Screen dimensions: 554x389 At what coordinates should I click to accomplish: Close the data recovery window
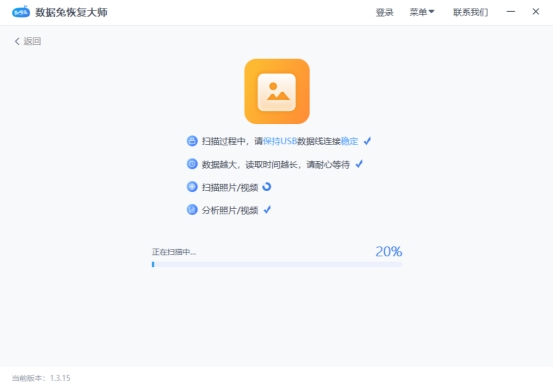(x=536, y=12)
